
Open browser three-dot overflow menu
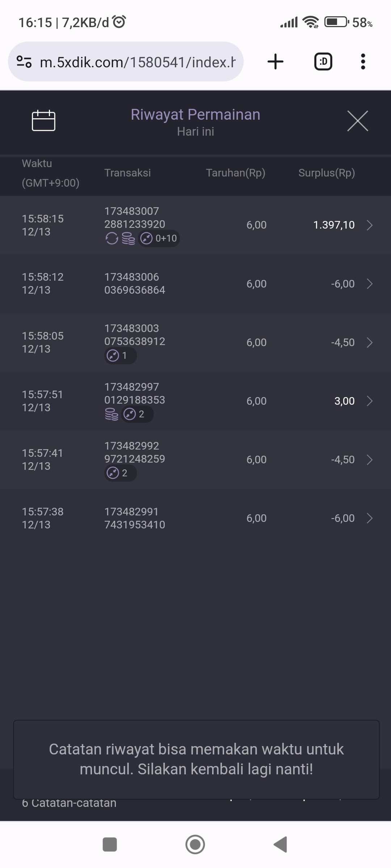click(x=363, y=61)
